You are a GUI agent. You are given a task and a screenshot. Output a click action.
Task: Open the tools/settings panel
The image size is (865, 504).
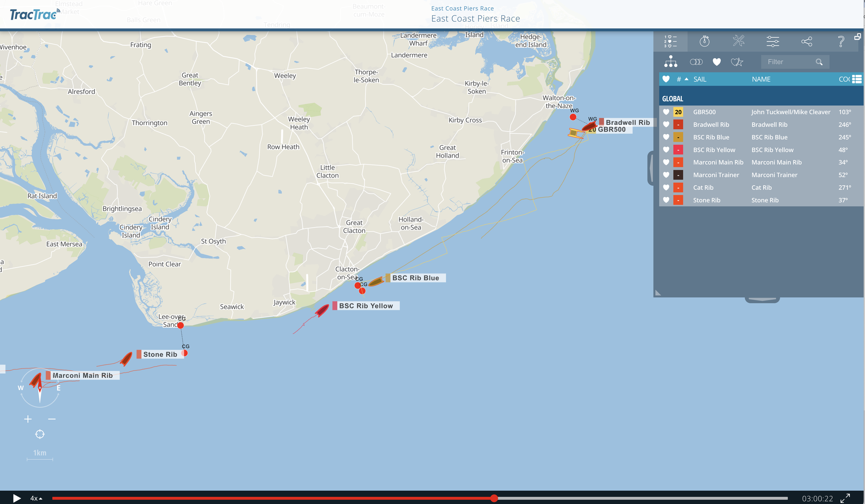coord(739,41)
